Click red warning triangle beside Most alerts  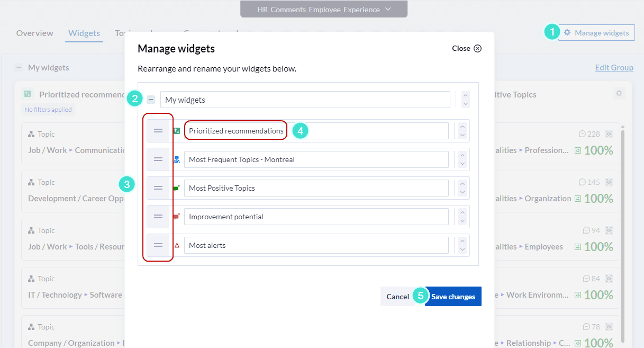pyautogui.click(x=177, y=245)
